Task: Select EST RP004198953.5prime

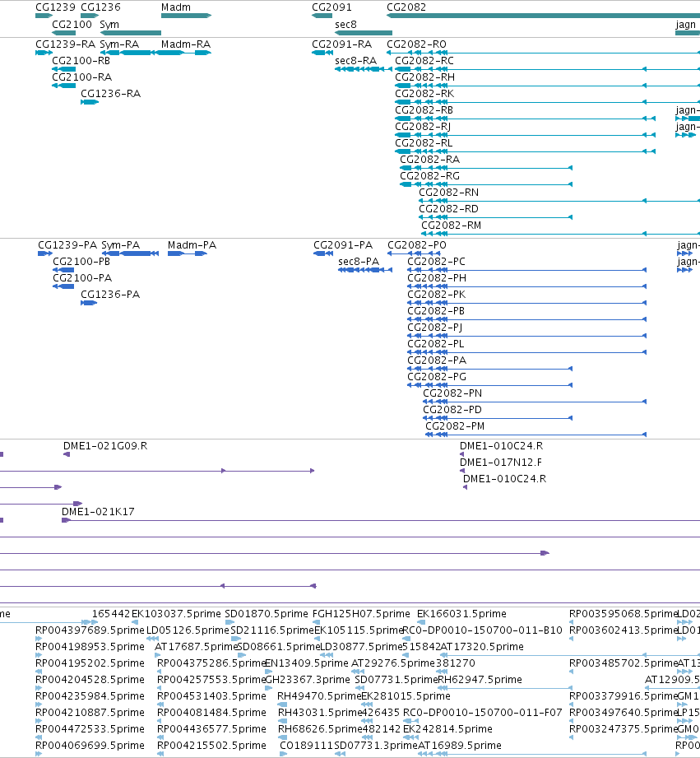Action: [90, 646]
